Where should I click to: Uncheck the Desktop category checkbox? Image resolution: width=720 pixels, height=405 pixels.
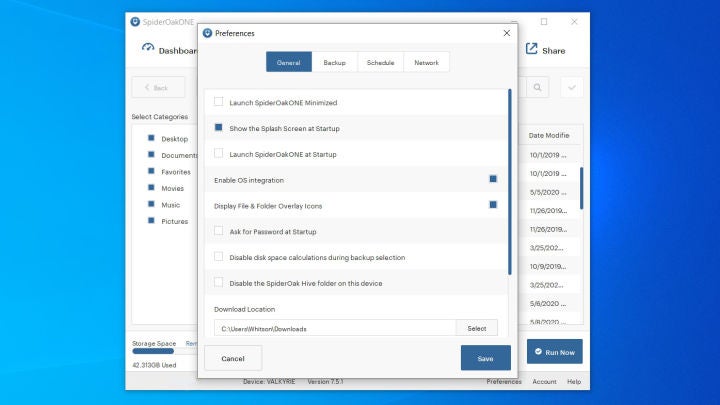(x=151, y=139)
